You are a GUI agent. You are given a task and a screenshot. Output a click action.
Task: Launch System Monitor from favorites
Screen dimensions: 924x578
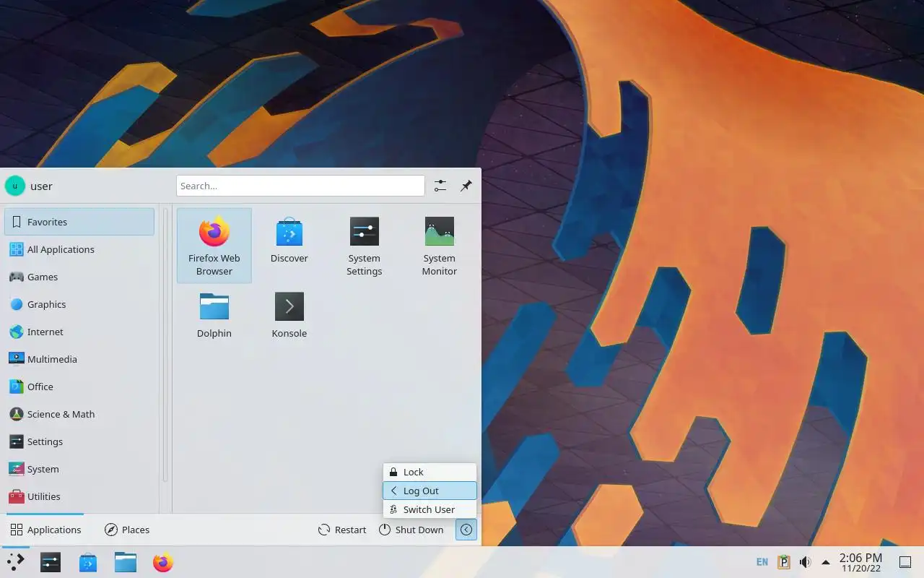point(440,246)
